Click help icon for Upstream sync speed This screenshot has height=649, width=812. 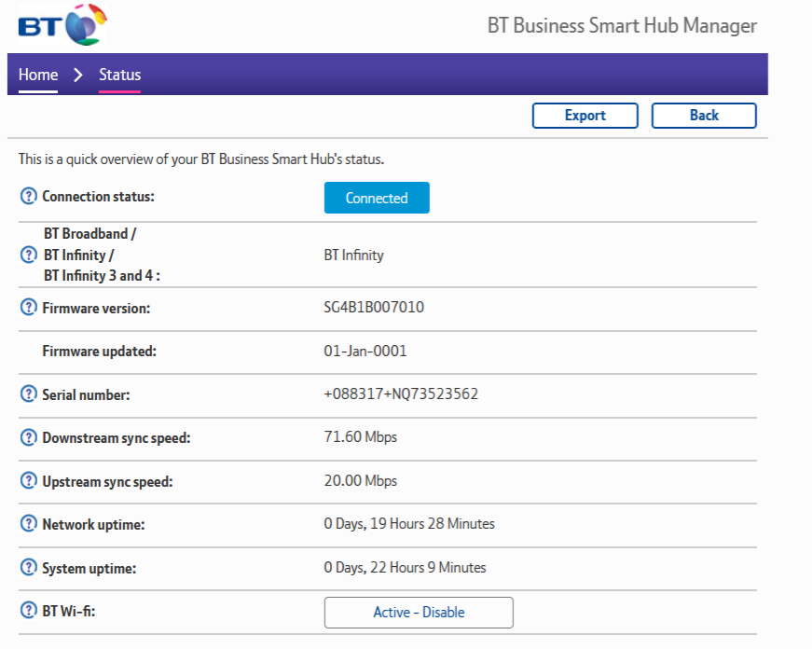(29, 481)
